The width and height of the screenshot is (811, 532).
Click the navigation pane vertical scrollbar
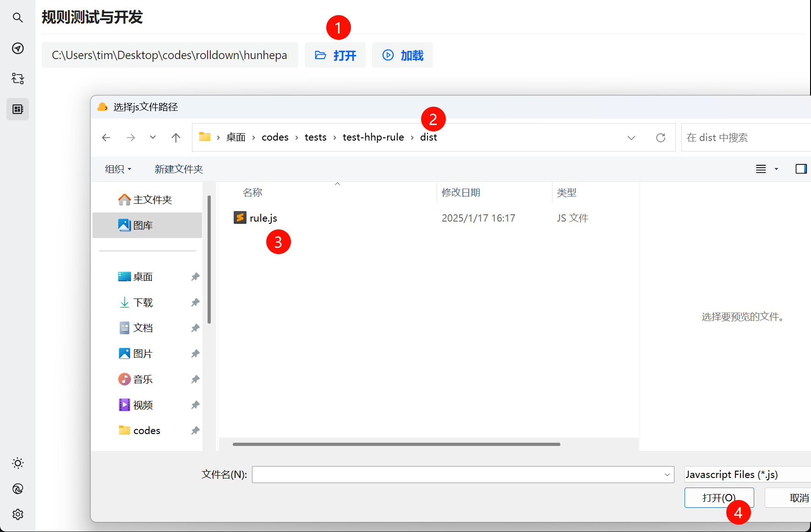pyautogui.click(x=209, y=259)
